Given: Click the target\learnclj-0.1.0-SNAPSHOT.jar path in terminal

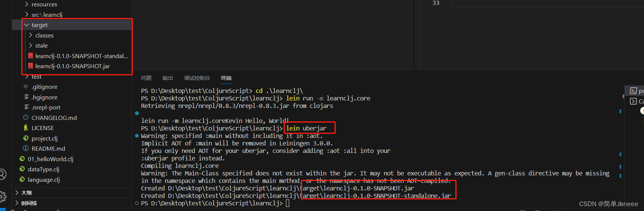Looking at the screenshot, I should point(357,188).
